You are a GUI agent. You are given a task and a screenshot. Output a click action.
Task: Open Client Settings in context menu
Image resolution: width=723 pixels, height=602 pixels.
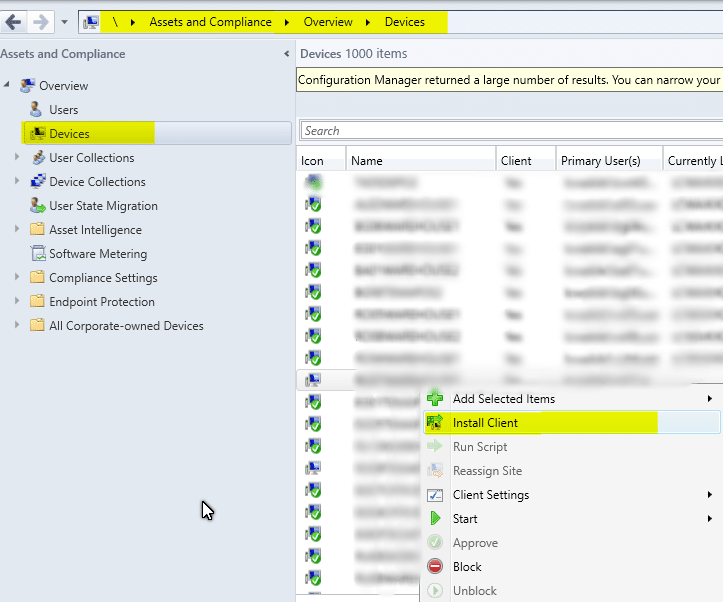click(x=491, y=495)
